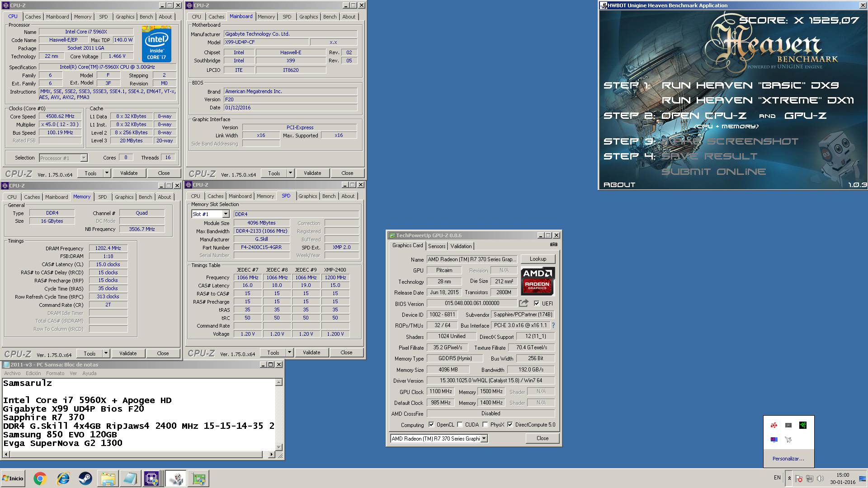This screenshot has height=488, width=868.
Task: Click the volume speaker tray icon
Action: (821, 479)
